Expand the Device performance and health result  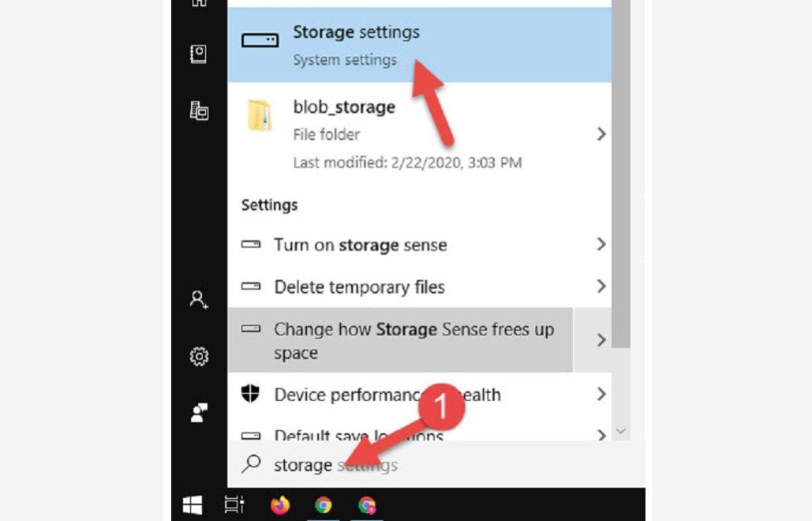click(602, 395)
